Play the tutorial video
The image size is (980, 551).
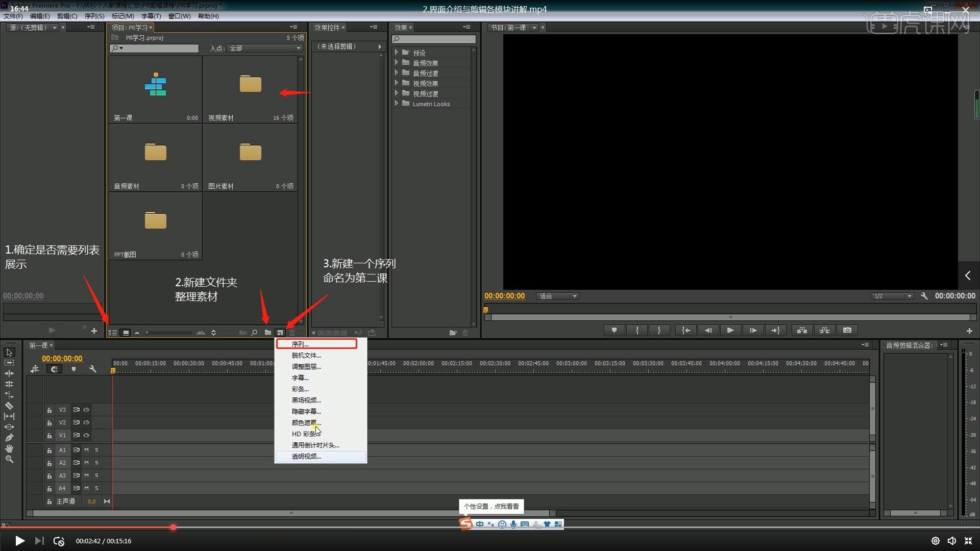point(19,541)
